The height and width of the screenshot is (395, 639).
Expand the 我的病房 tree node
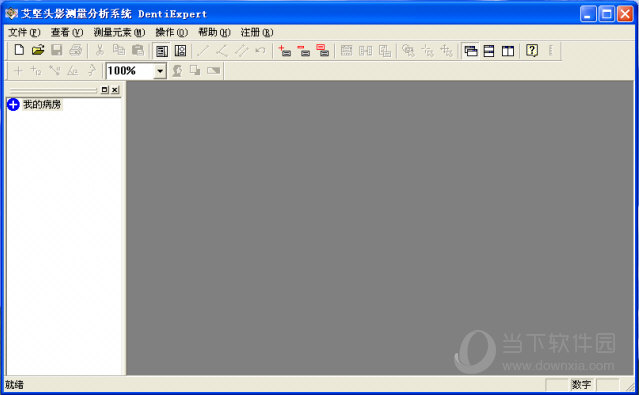[x=13, y=104]
